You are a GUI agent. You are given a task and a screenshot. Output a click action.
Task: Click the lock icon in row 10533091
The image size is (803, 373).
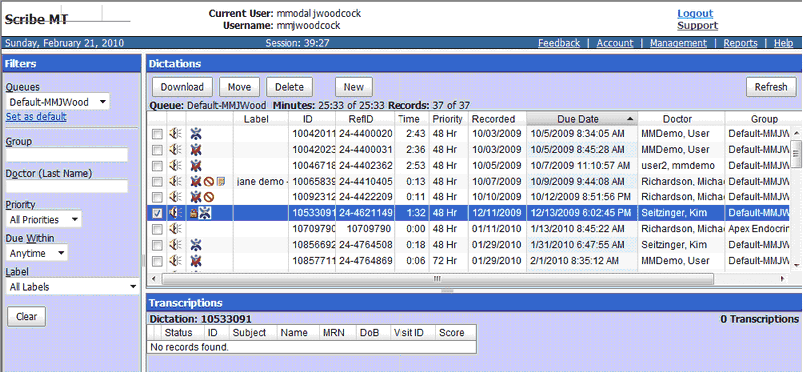[194, 213]
